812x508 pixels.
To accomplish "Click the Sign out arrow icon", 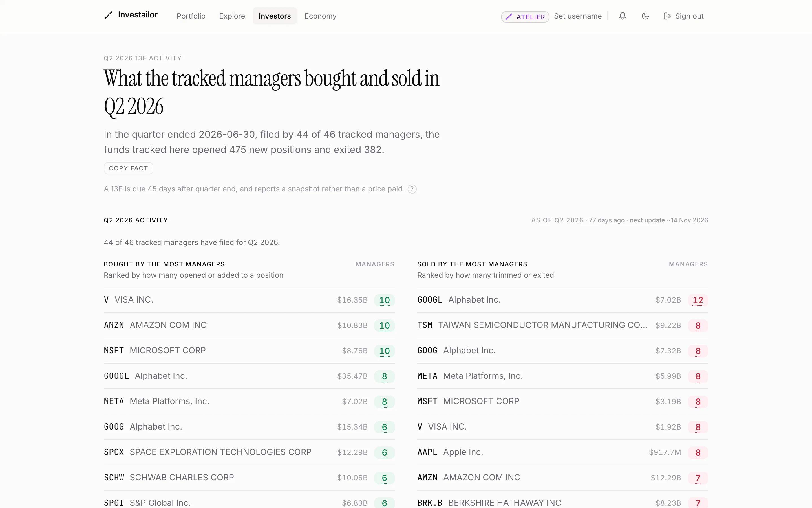I will pos(667,16).
